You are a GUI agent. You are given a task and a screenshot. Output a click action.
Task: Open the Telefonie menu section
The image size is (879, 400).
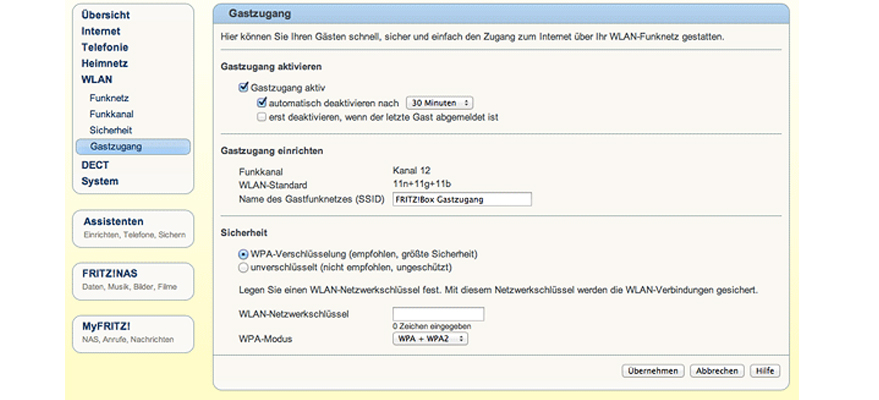(105, 47)
